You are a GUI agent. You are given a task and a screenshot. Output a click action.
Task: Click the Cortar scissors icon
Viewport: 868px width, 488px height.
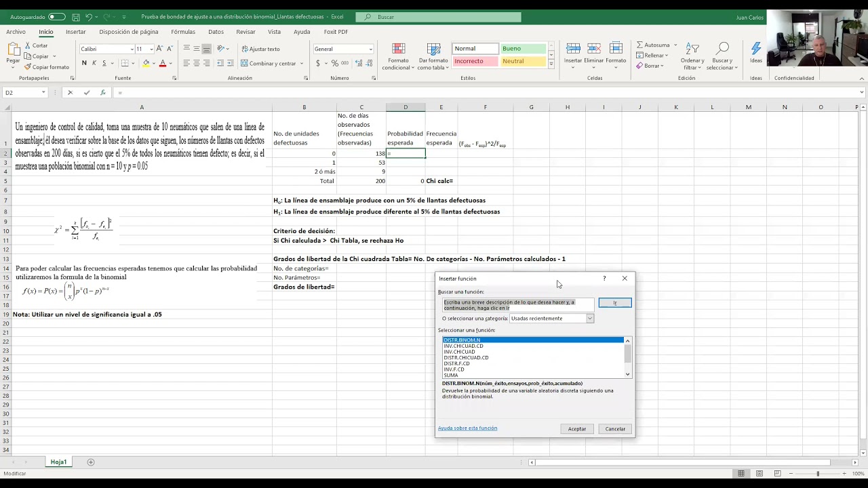pyautogui.click(x=28, y=45)
